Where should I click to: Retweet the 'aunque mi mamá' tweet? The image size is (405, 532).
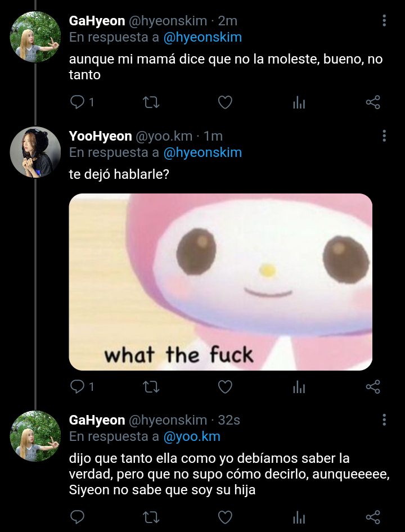coord(151,102)
